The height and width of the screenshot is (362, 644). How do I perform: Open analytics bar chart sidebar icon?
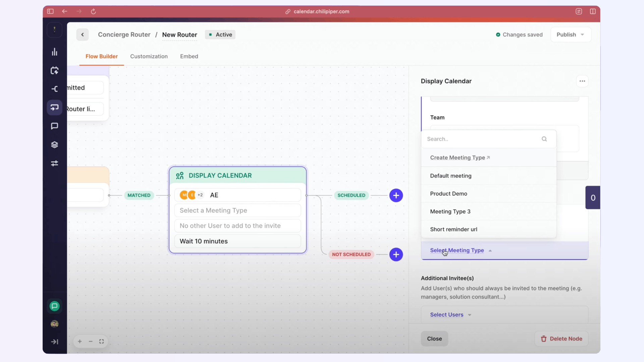pyautogui.click(x=54, y=52)
